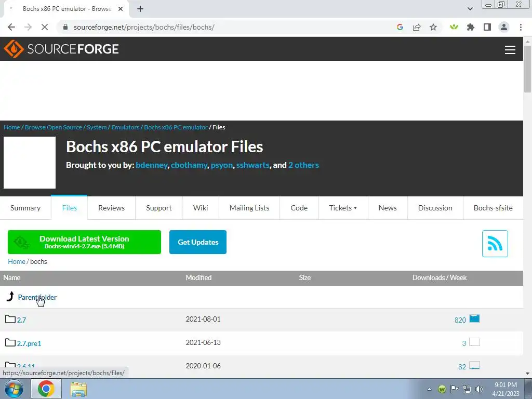Click the page vertical scrollbar thumb
This screenshot has height=399, width=532.
527,68
